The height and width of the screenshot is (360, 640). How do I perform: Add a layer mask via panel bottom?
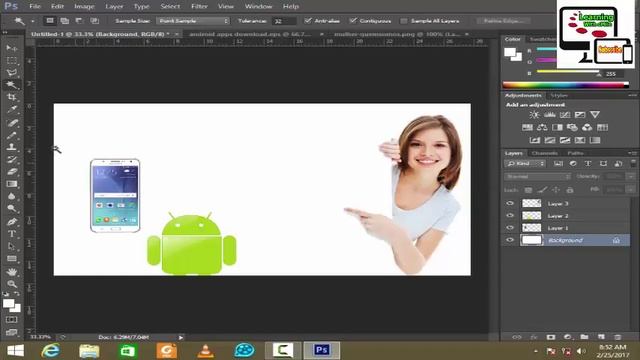click(x=551, y=337)
